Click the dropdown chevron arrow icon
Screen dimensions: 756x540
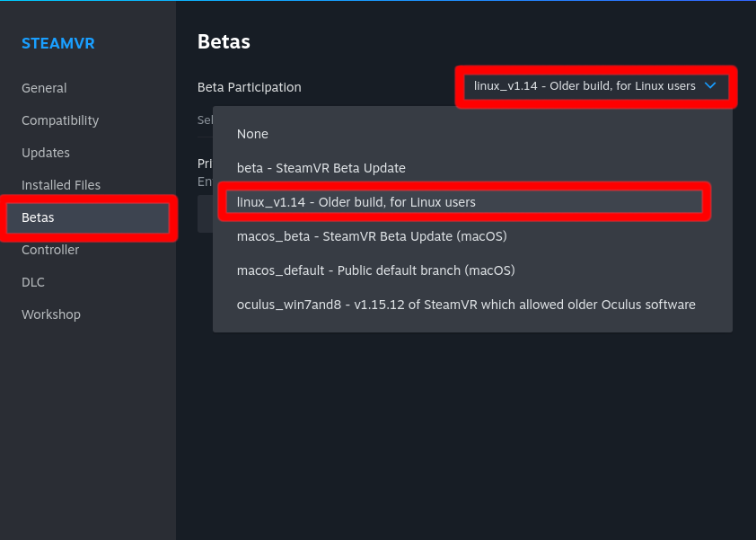tap(710, 86)
